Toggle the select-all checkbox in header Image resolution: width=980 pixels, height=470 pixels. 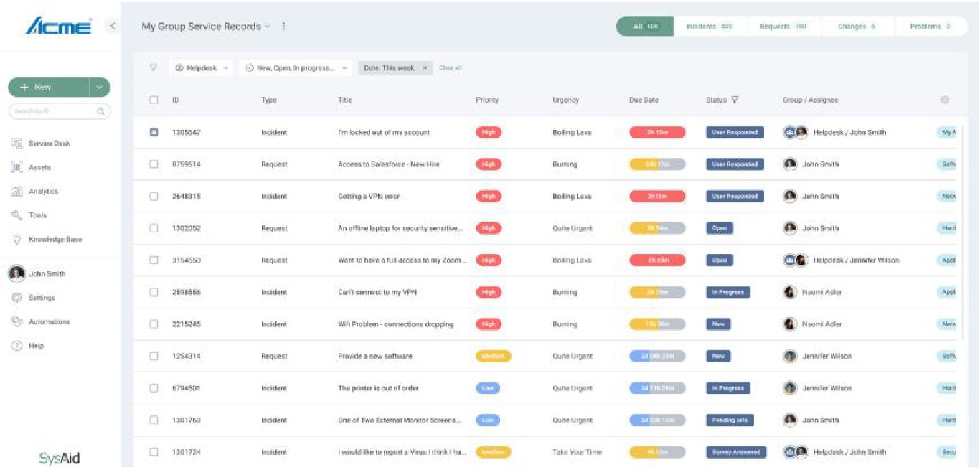click(x=154, y=100)
